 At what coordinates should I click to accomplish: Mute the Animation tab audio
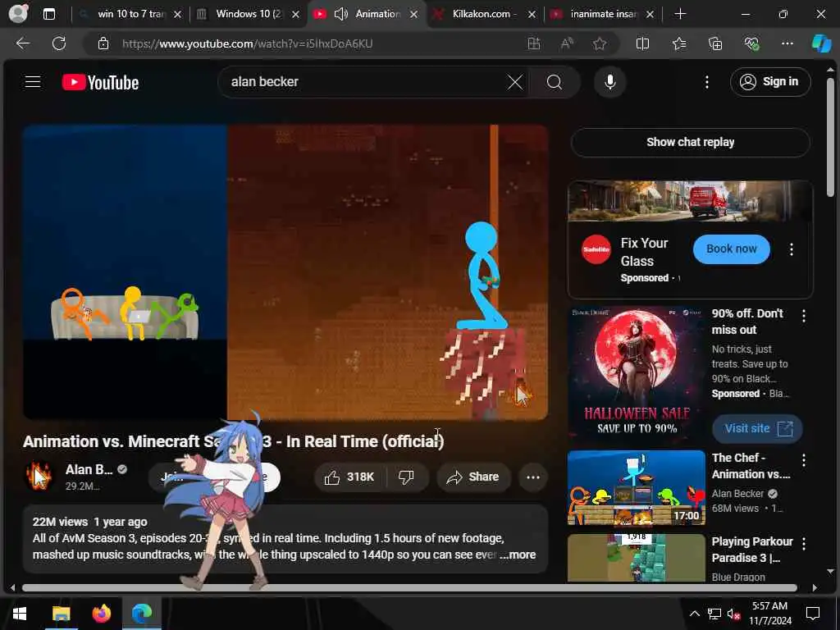[x=340, y=14]
